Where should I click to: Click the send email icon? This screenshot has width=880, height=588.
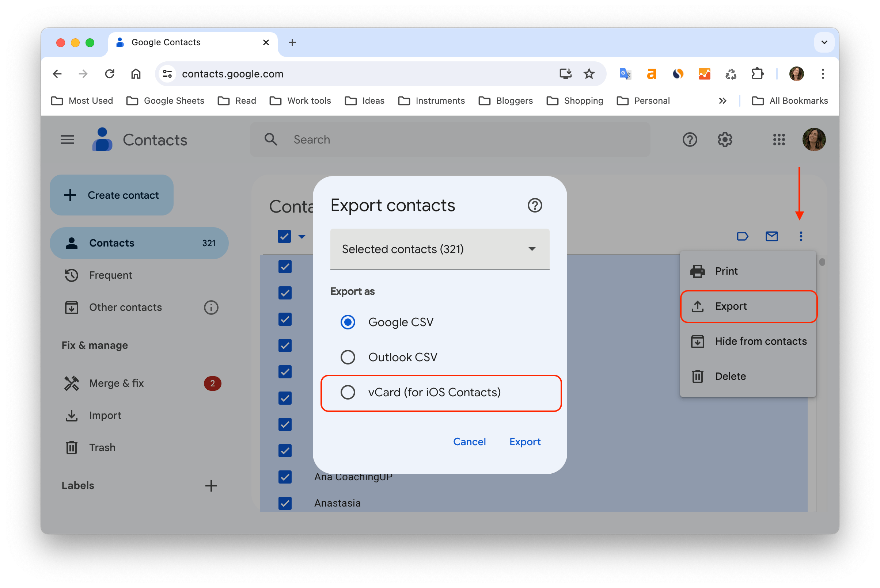pos(771,236)
